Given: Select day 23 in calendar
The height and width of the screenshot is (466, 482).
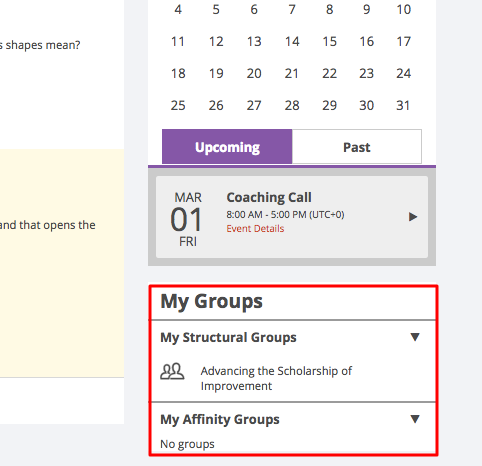Looking at the screenshot, I should pyautogui.click(x=366, y=73).
